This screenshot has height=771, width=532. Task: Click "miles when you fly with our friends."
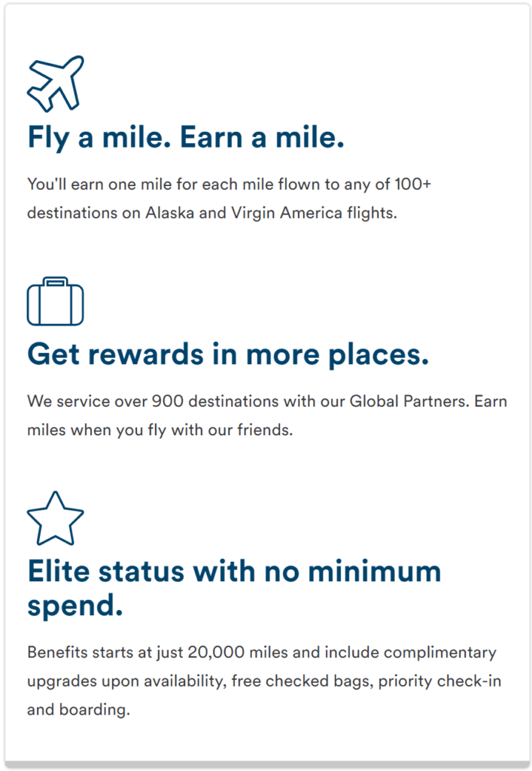pos(160,430)
